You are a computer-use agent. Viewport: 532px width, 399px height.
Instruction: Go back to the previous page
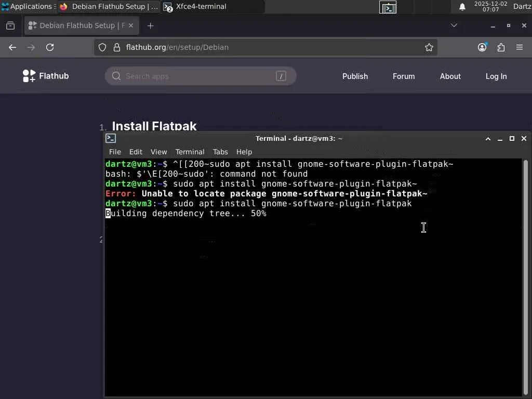click(x=12, y=47)
